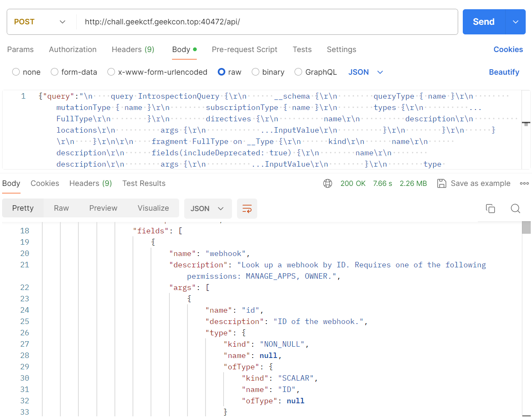Expand the Send button arrow options
The height and width of the screenshot is (418, 532).
[x=516, y=22]
